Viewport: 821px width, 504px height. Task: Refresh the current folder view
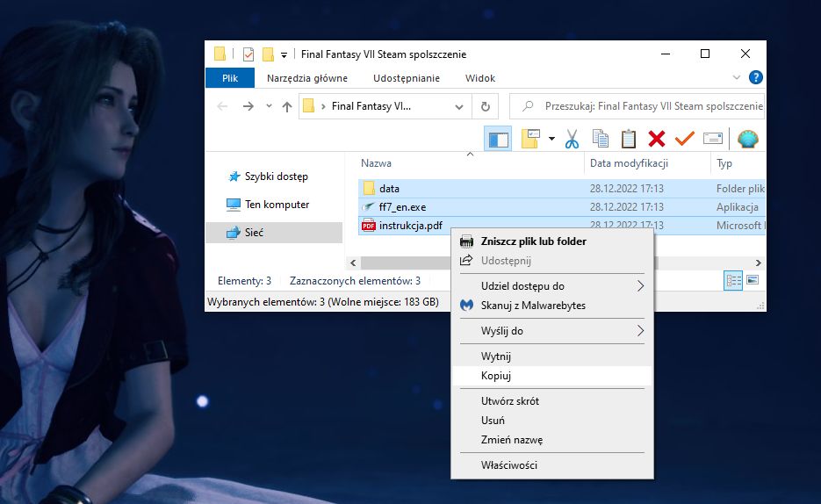tap(486, 107)
